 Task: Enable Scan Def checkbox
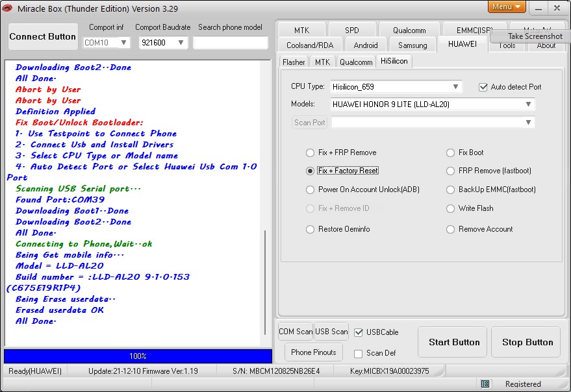359,354
